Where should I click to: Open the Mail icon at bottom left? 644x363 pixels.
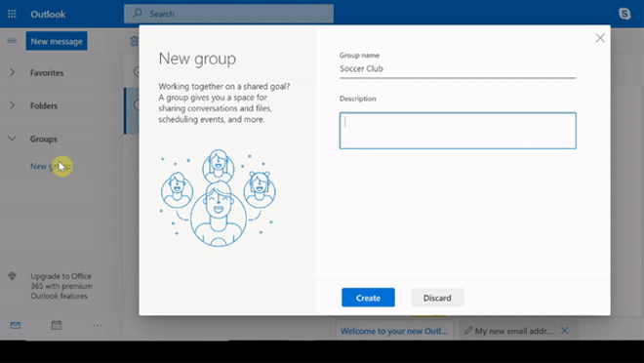tap(16, 325)
